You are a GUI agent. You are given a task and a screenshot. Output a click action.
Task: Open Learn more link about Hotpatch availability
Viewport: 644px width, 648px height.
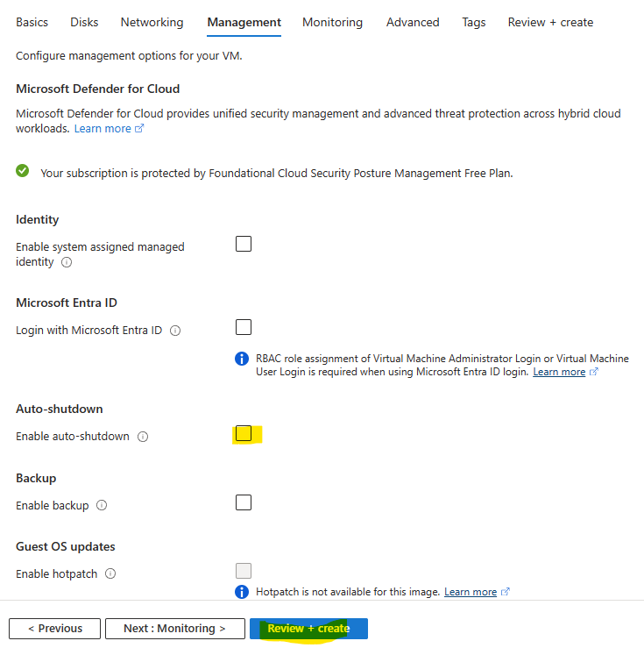click(x=471, y=592)
